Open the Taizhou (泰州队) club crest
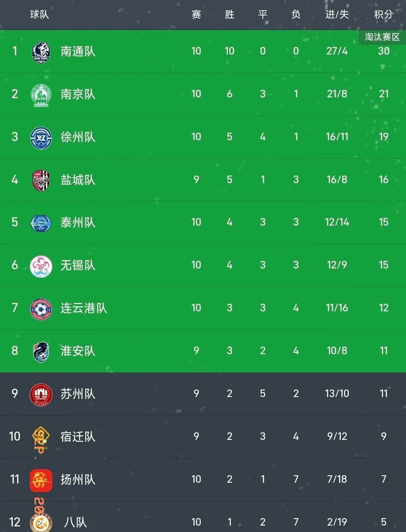The height and width of the screenshot is (532, 406). (x=41, y=222)
